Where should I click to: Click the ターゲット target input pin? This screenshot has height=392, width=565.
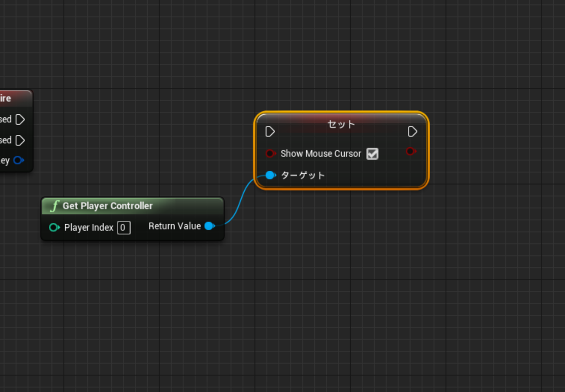271,175
